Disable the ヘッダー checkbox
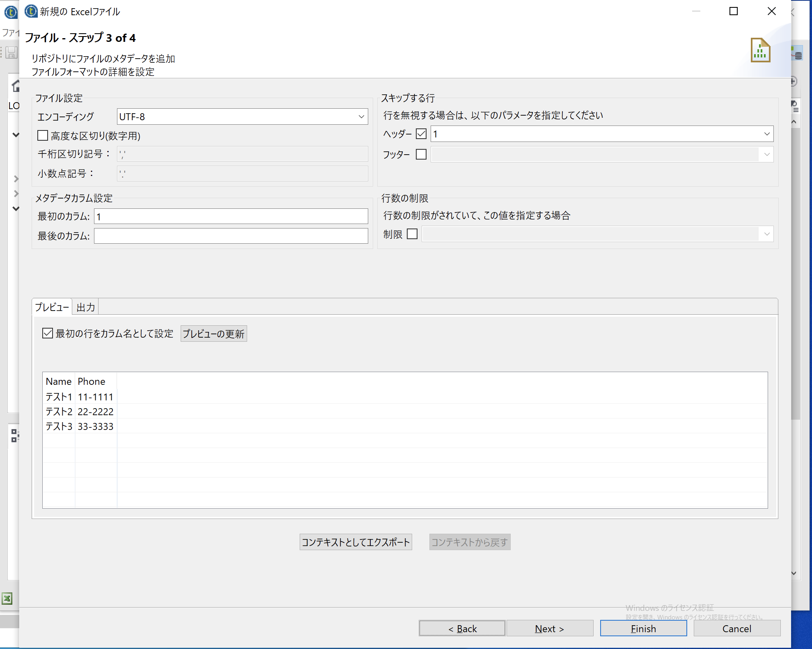This screenshot has height=649, width=812. click(x=421, y=134)
